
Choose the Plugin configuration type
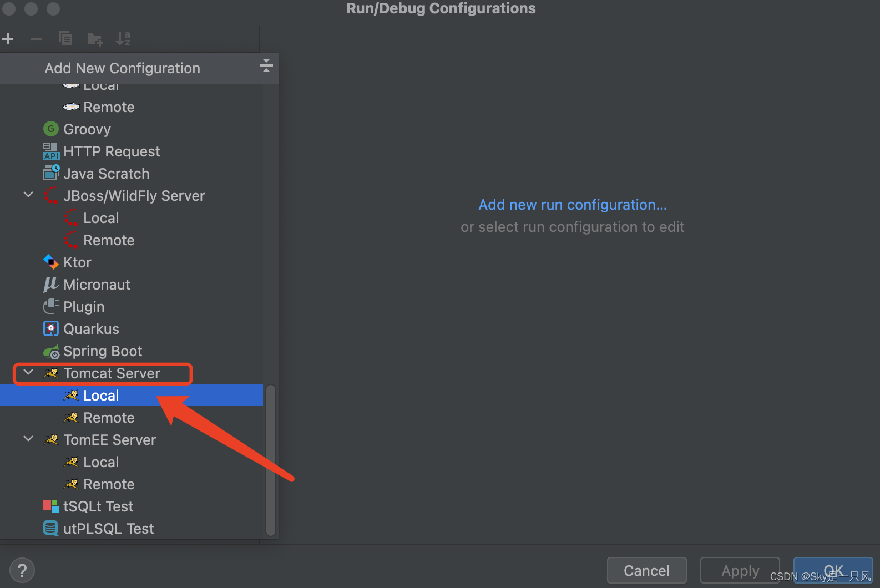click(132, 306)
